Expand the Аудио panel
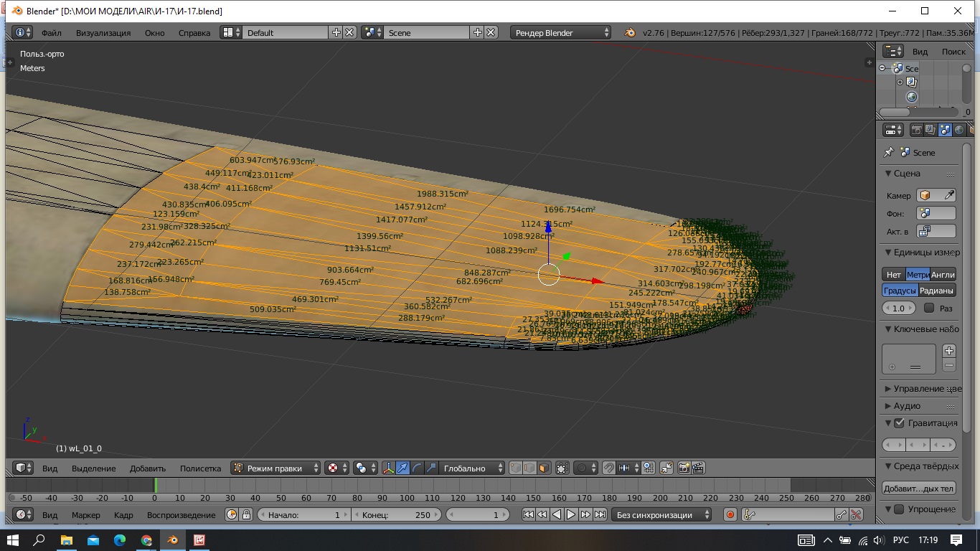Image resolution: width=980 pixels, height=551 pixels. tap(906, 406)
